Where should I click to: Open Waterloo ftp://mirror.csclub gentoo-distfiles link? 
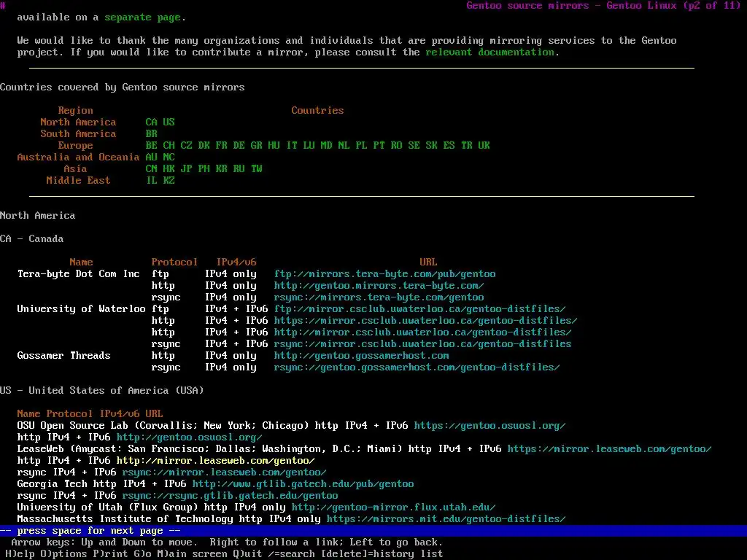(x=420, y=309)
